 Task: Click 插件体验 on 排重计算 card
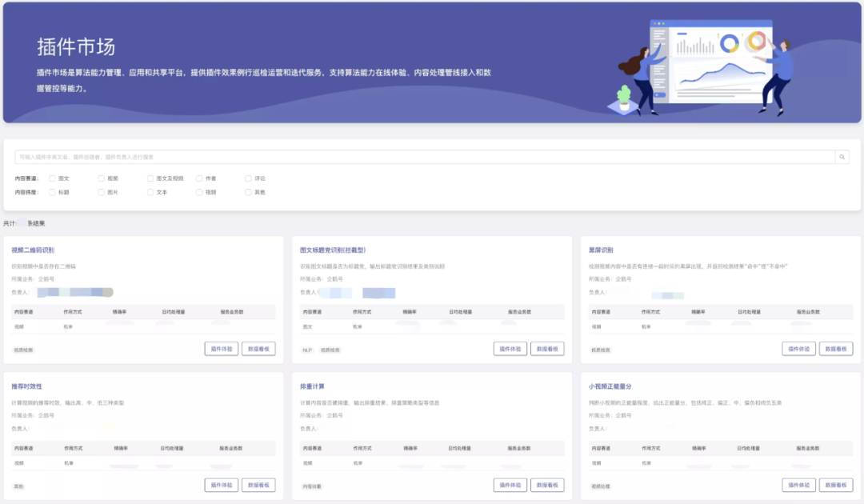510,486
